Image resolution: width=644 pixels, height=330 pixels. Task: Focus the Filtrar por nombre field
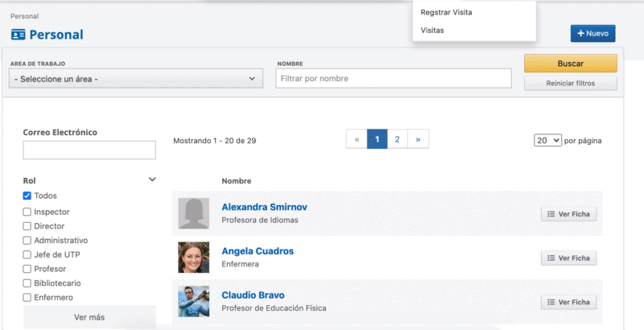point(394,78)
